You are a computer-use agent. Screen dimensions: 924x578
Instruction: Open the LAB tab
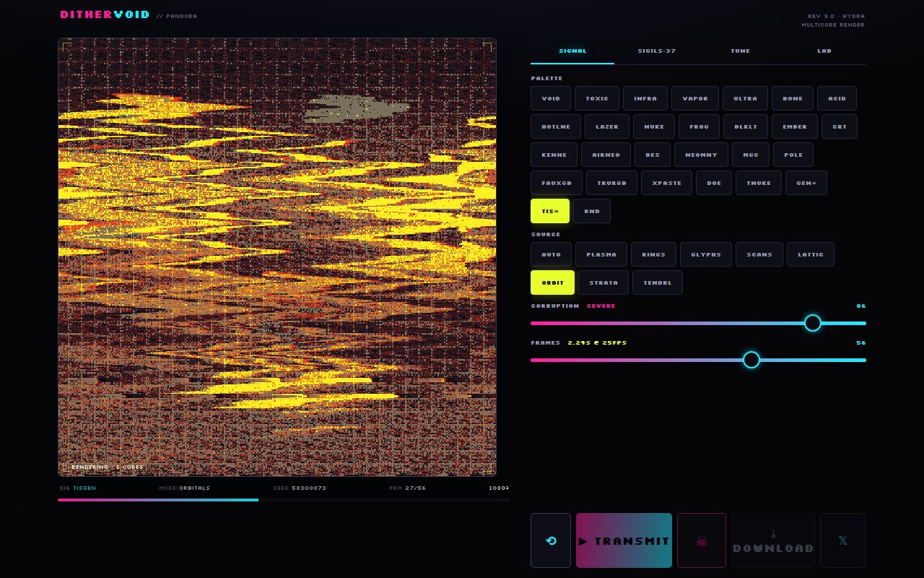(824, 51)
